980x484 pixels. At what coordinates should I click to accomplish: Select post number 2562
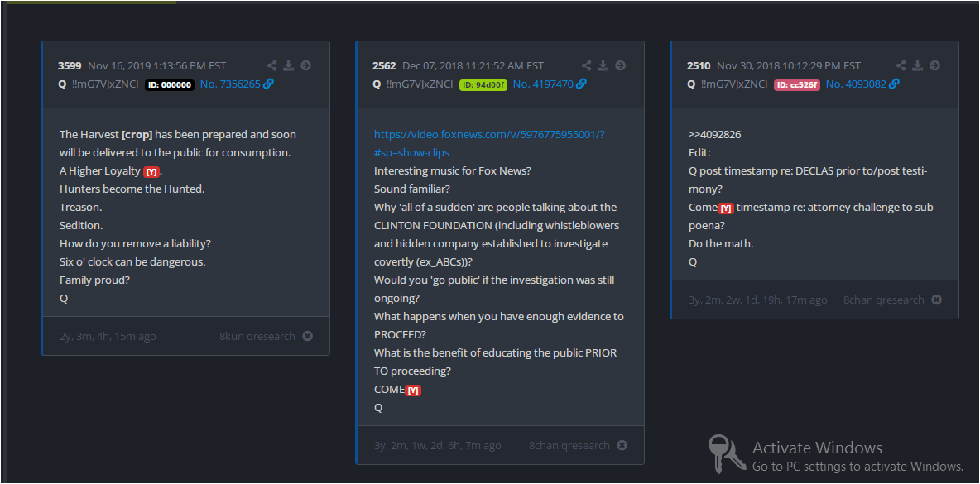click(x=384, y=65)
